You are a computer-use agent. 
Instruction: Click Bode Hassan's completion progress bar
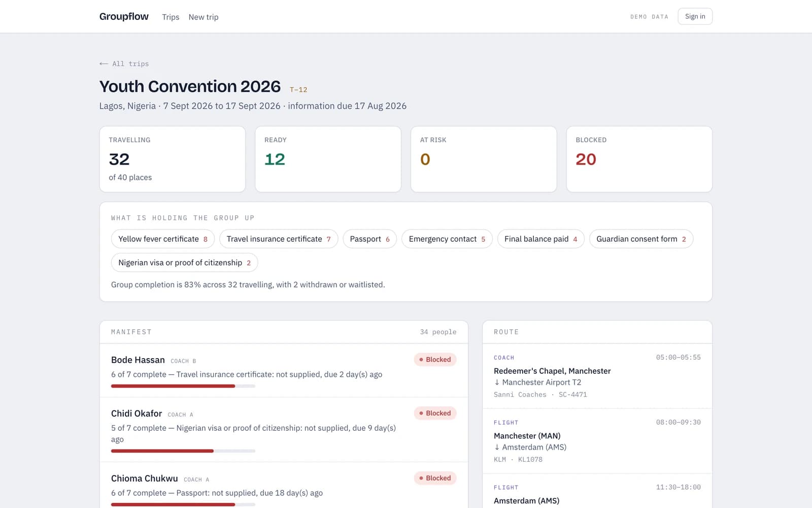pos(183,386)
